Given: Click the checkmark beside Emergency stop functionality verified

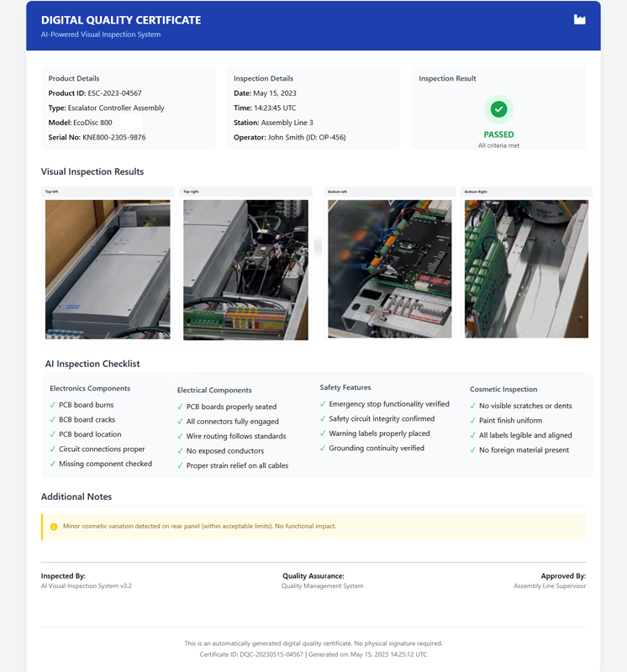Looking at the screenshot, I should tap(323, 404).
